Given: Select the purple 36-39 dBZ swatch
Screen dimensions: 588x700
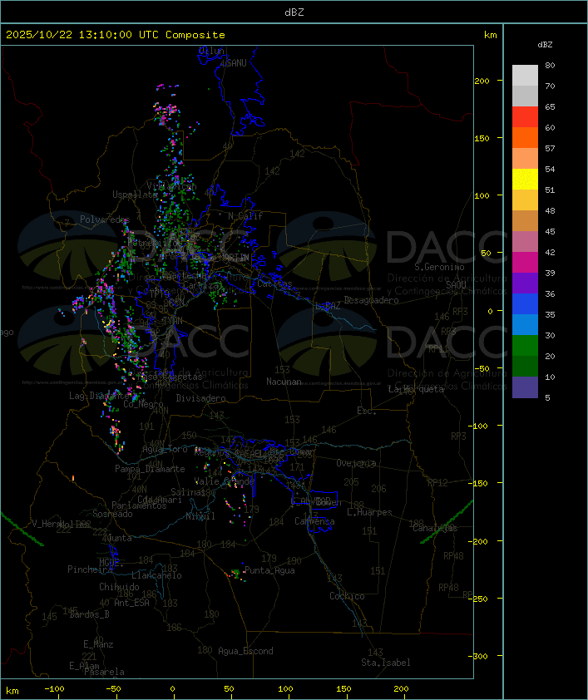Looking at the screenshot, I should click(x=525, y=283).
